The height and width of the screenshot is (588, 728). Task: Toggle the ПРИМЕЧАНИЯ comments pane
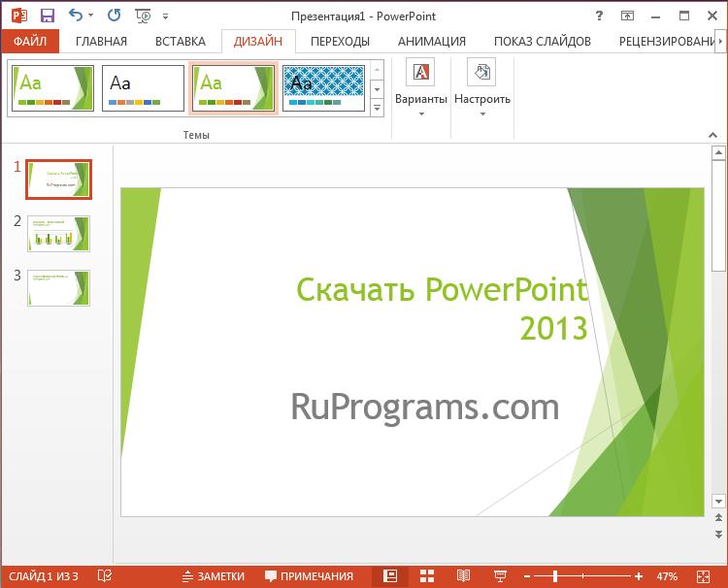click(309, 576)
